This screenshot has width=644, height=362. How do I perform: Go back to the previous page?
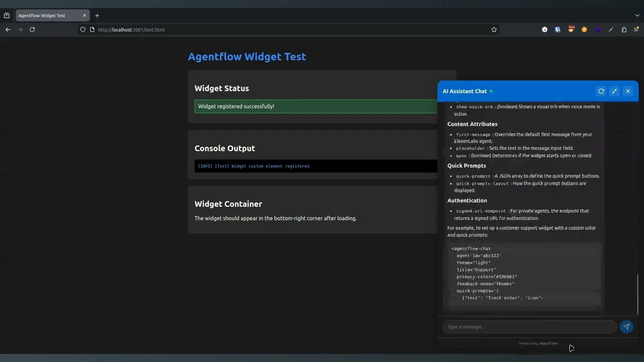click(x=8, y=30)
